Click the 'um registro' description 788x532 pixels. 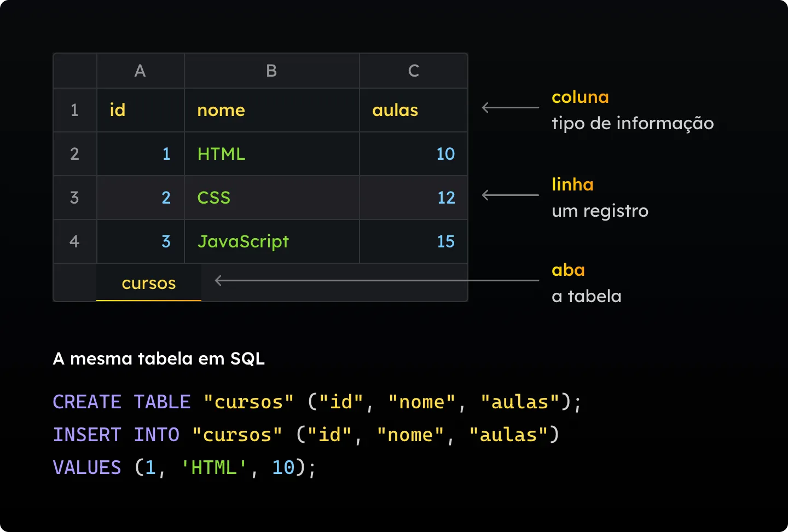point(600,211)
